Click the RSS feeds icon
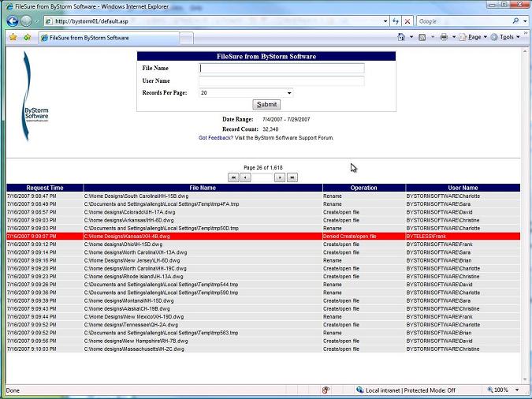The image size is (532, 399). click(422, 37)
